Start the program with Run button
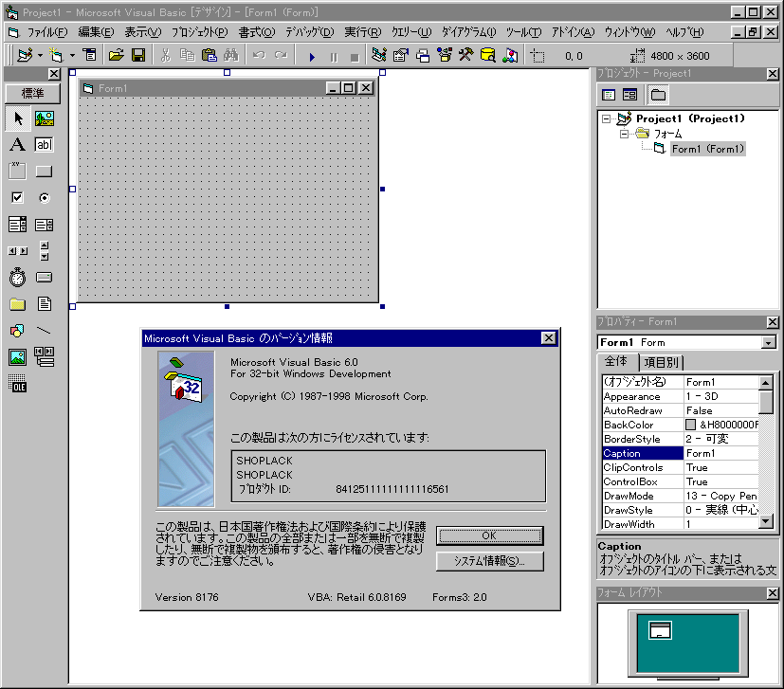Viewport: 784px width, 689px height. (x=312, y=57)
